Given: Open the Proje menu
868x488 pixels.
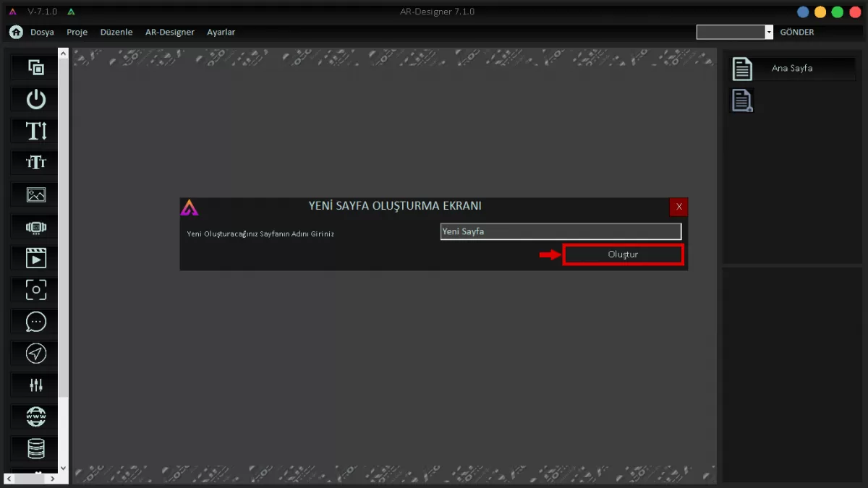Looking at the screenshot, I should pos(77,33).
